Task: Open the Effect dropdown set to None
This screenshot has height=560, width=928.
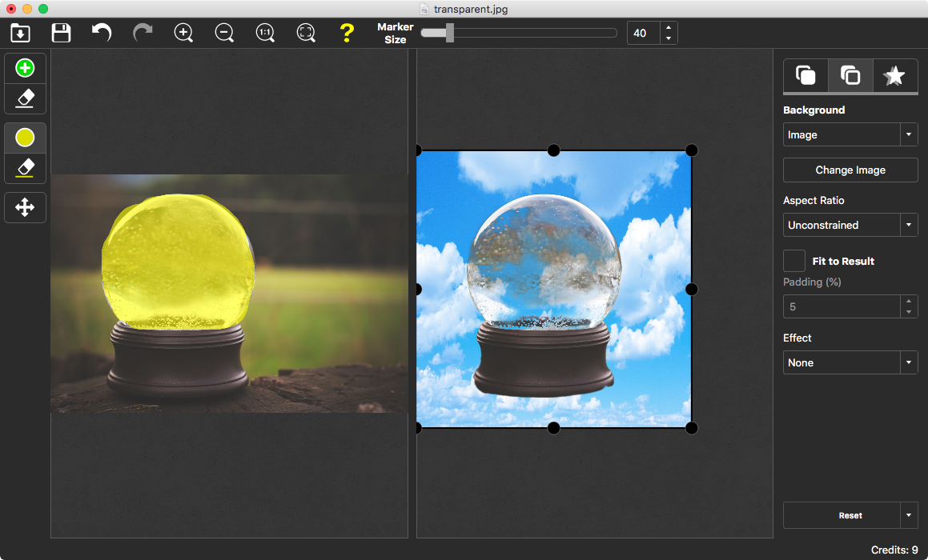Action: tap(850, 362)
